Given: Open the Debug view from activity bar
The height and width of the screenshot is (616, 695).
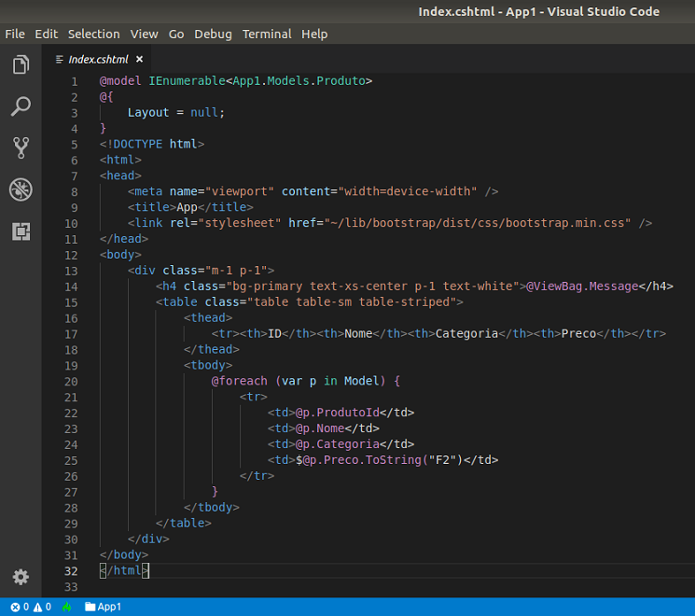Looking at the screenshot, I should (x=21, y=189).
